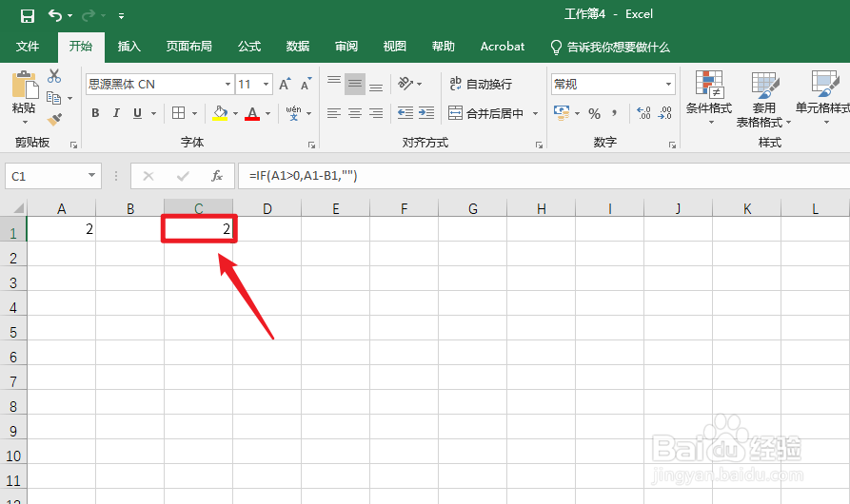Click the Insert Function fx icon
This screenshot has width=850, height=504.
click(217, 176)
